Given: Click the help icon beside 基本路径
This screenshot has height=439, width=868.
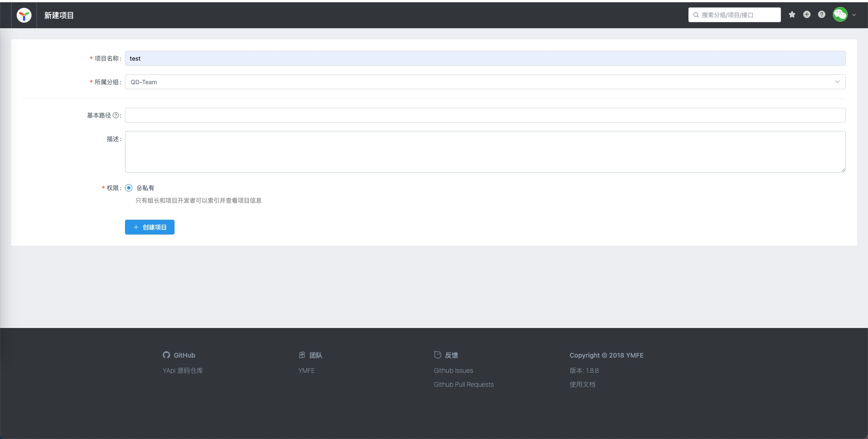Looking at the screenshot, I should click(116, 116).
